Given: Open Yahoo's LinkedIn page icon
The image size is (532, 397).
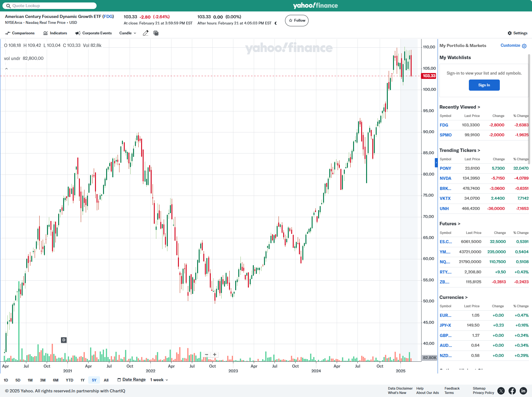Looking at the screenshot, I should point(523,391).
